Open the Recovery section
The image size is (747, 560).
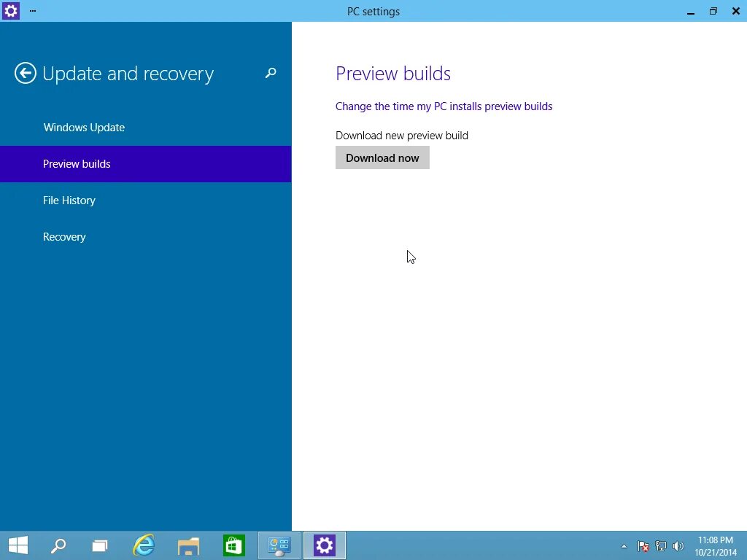64,236
